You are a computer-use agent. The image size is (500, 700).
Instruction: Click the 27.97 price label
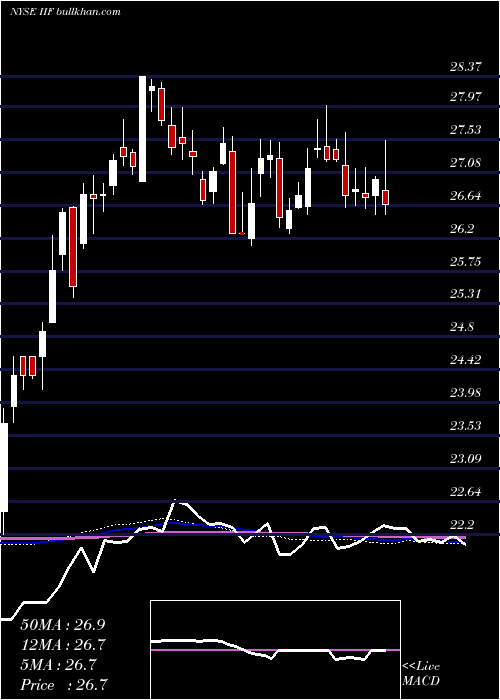[x=466, y=97]
